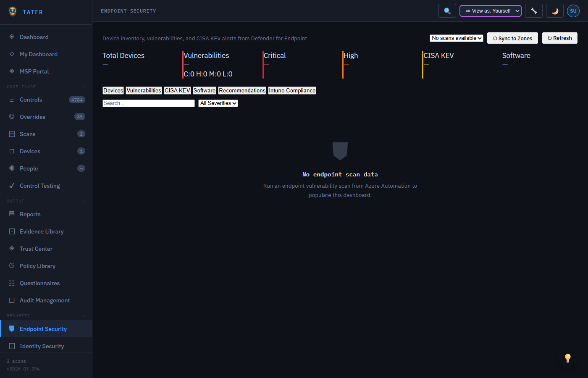Screen dimensions: 588x378
Task: Click the Controls 4784 count badge
Action: click(77, 100)
